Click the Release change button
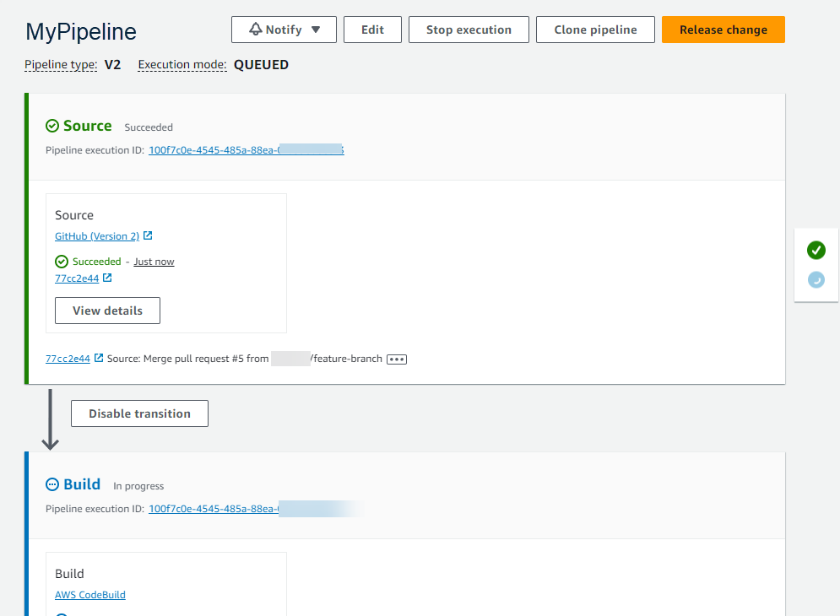The height and width of the screenshot is (616, 840). (x=723, y=29)
